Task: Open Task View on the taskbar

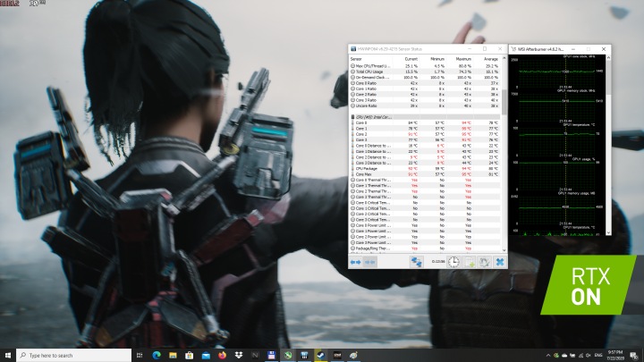Action: click(x=140, y=355)
